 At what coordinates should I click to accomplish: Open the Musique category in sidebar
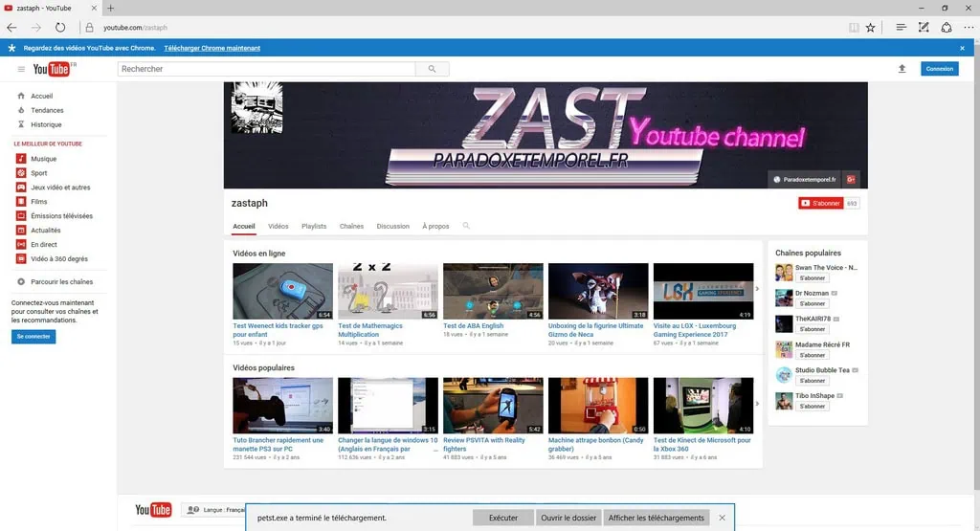(43, 159)
